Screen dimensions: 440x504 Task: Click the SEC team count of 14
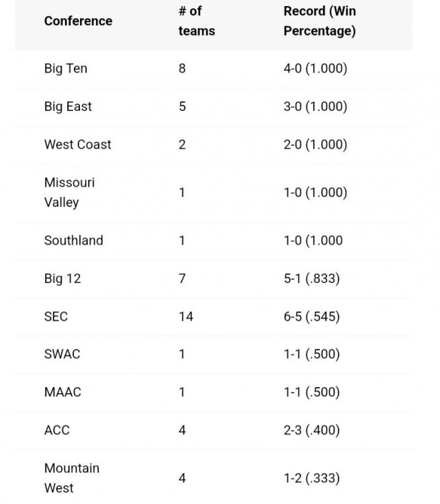[186, 316]
